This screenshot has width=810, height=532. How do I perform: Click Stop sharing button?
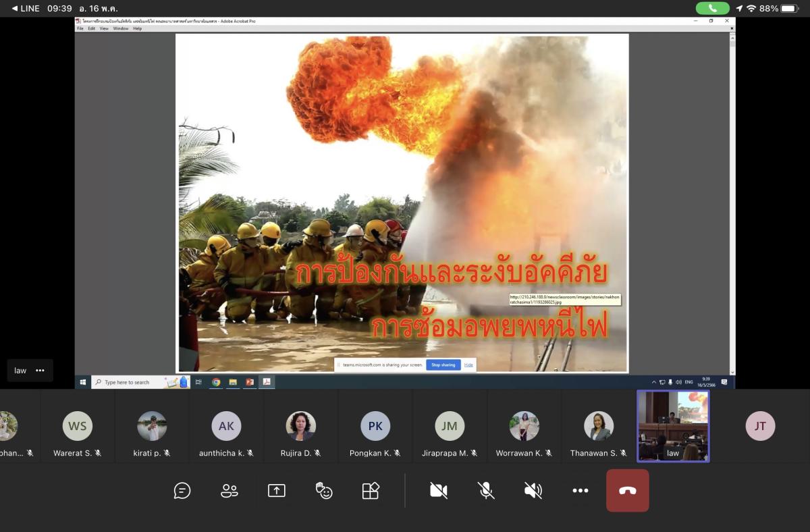tap(443, 365)
